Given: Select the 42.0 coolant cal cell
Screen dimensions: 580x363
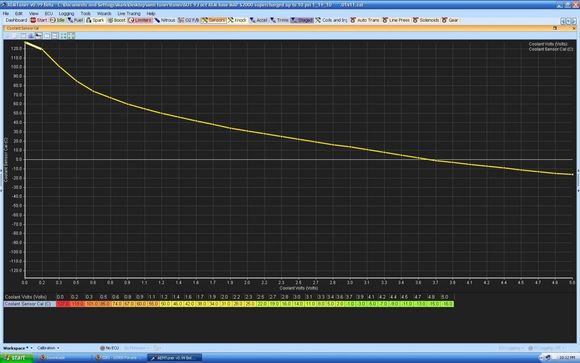Looking at the screenshot, I should pos(189,304).
